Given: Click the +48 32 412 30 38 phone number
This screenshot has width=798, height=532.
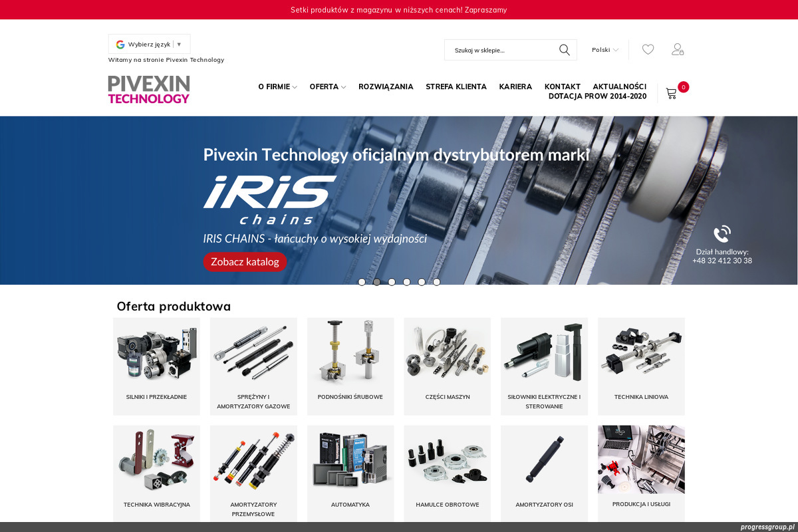Looking at the screenshot, I should click(x=722, y=261).
